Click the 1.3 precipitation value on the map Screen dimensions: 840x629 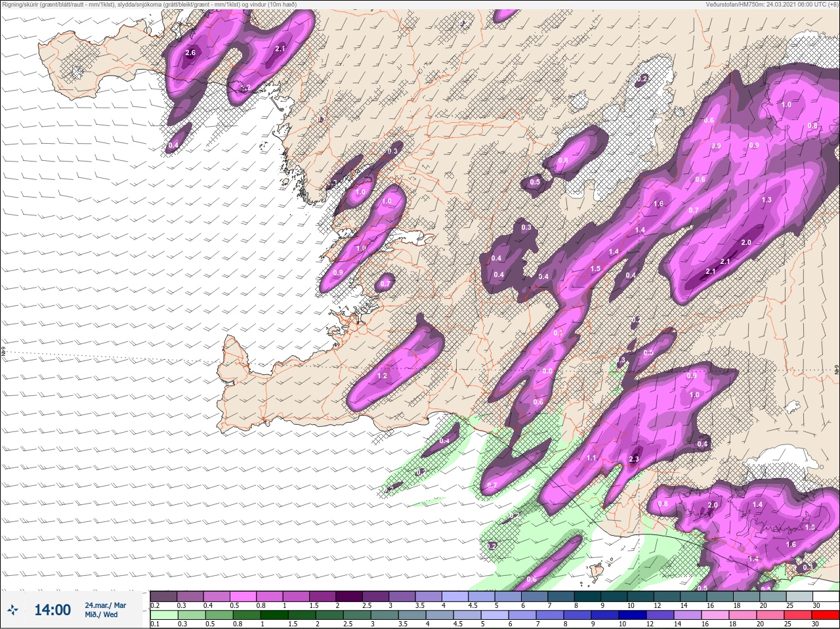[766, 200]
